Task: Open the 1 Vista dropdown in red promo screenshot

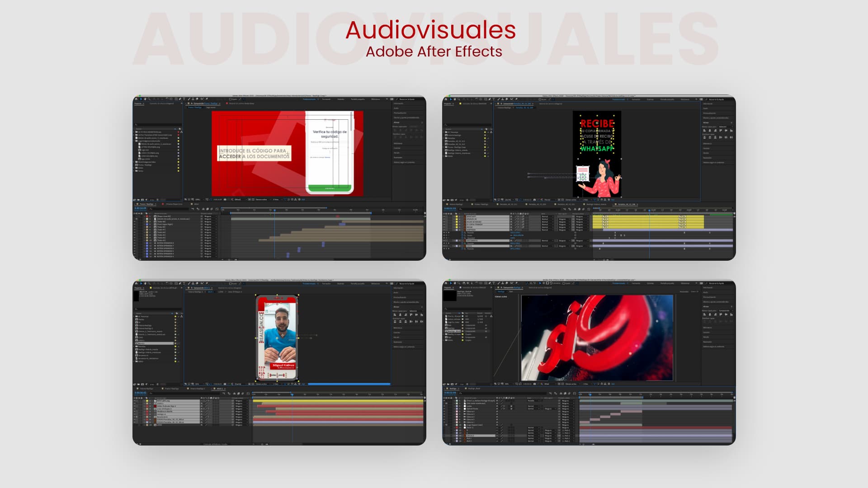Action: pyautogui.click(x=277, y=199)
